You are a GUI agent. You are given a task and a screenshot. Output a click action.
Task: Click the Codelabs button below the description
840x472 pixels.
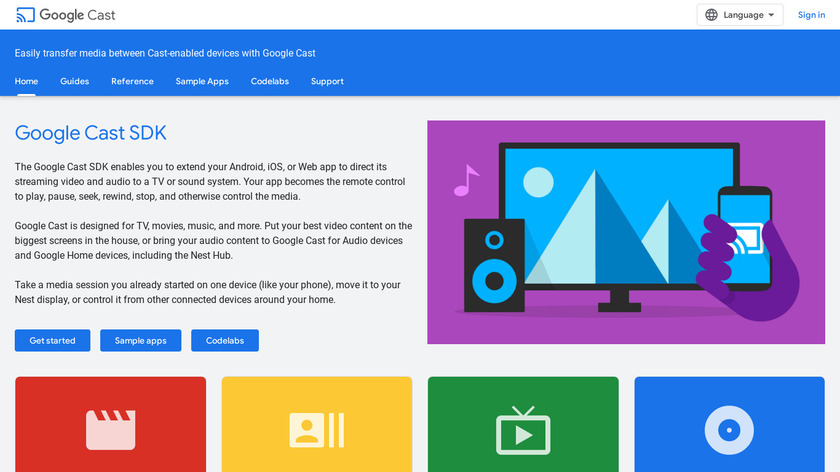[225, 340]
